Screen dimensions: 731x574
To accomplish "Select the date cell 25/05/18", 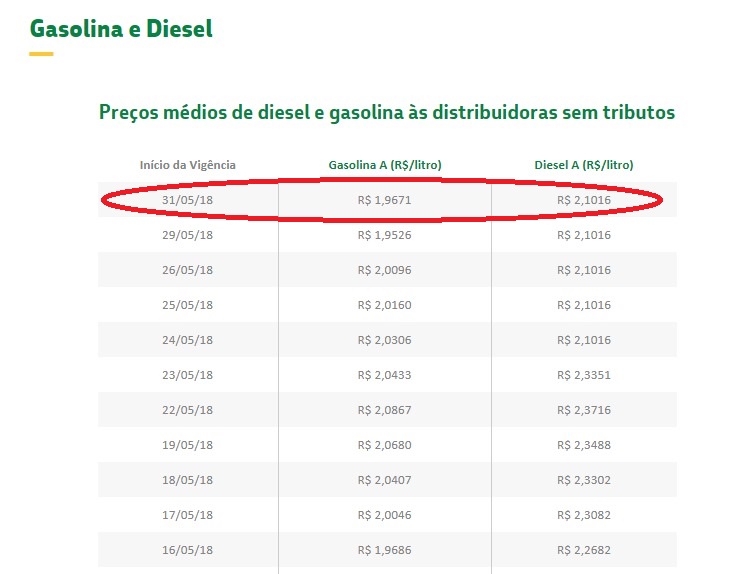I will pos(187,305).
